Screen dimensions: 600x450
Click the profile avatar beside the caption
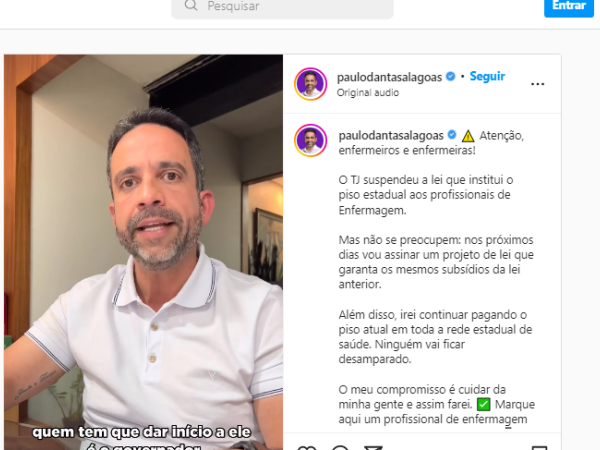(311, 140)
